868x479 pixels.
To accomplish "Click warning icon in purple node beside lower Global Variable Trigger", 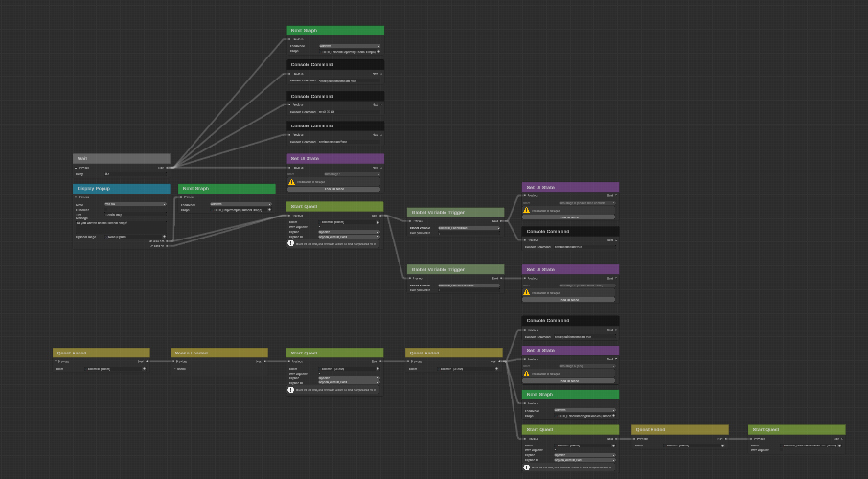I will pyautogui.click(x=526, y=292).
